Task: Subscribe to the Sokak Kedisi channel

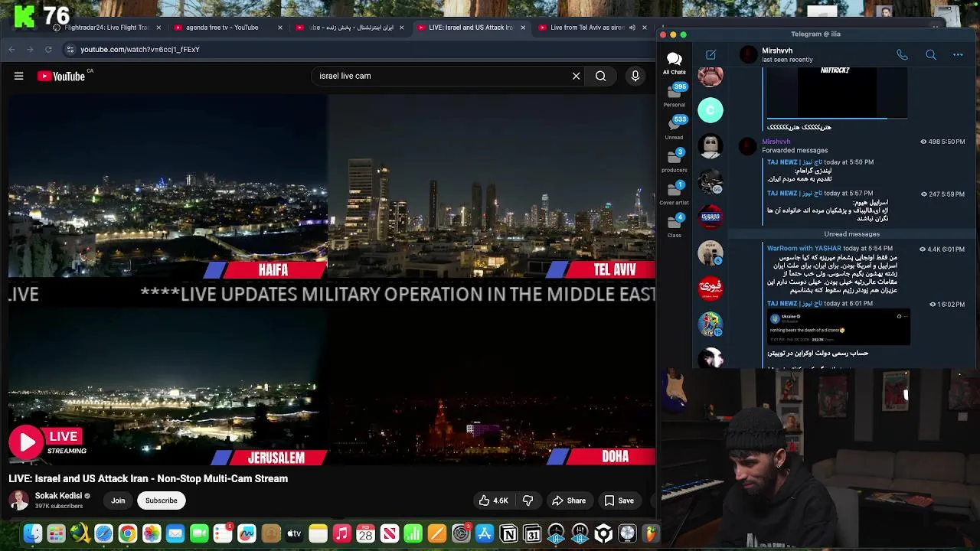Action: tap(162, 500)
